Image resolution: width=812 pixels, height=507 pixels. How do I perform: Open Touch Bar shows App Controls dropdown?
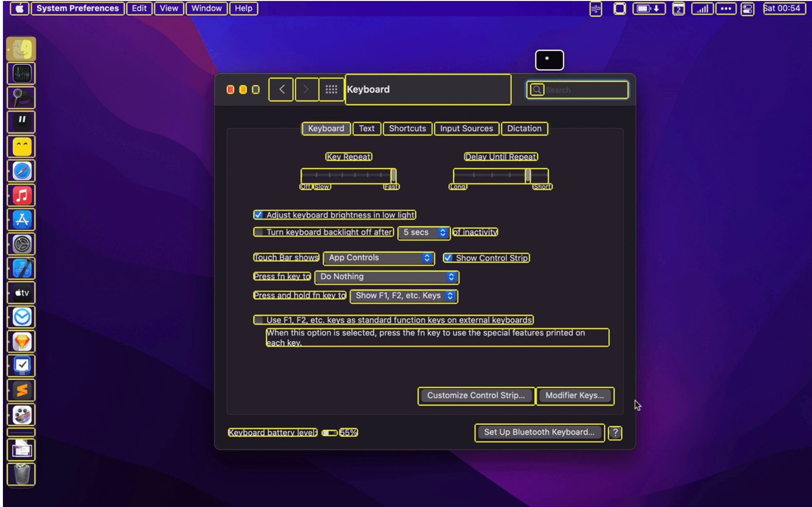(379, 258)
